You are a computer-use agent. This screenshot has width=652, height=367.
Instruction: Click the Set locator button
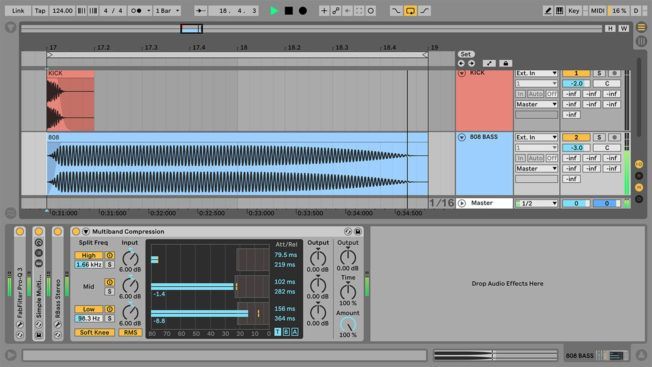(x=466, y=54)
